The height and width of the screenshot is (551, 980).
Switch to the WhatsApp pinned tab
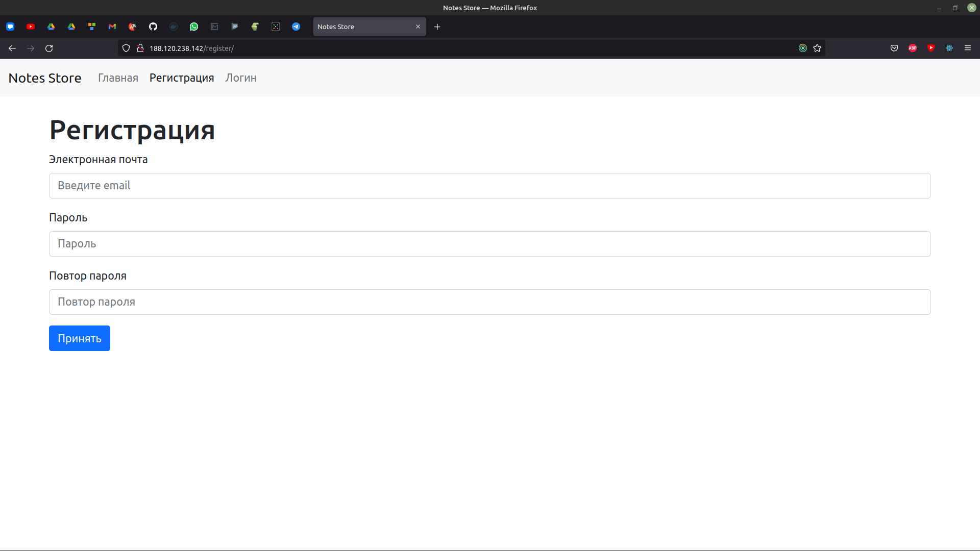tap(194, 27)
